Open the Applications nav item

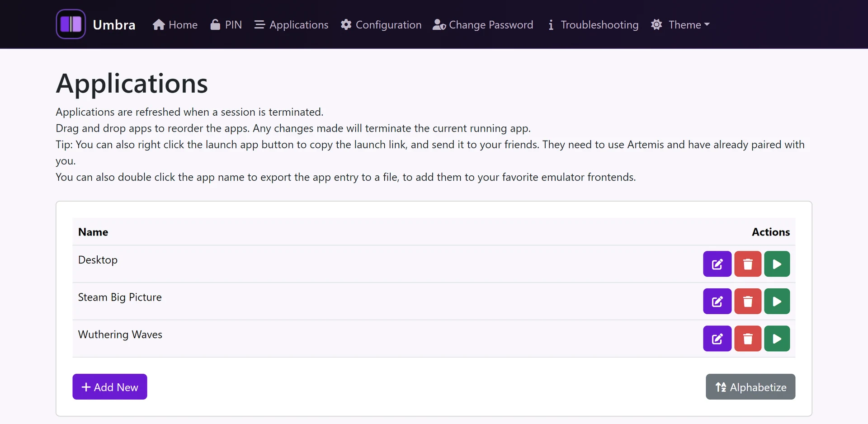click(x=291, y=25)
